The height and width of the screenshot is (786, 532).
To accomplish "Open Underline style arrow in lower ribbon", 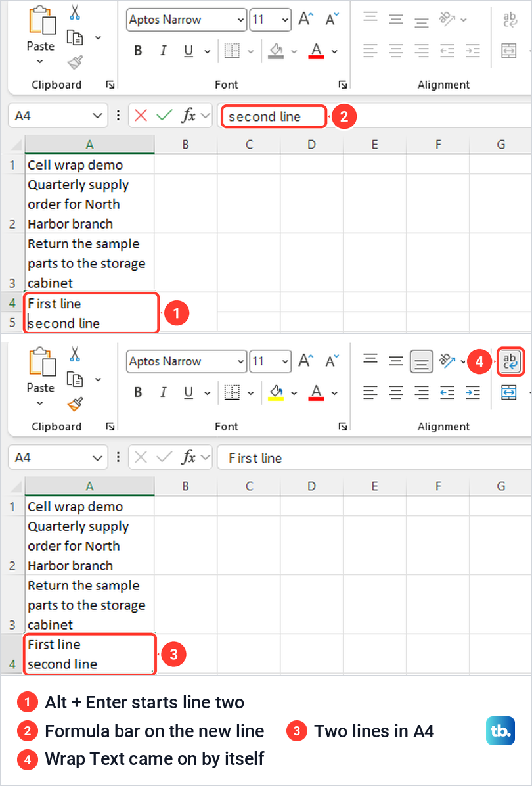I will [x=207, y=393].
